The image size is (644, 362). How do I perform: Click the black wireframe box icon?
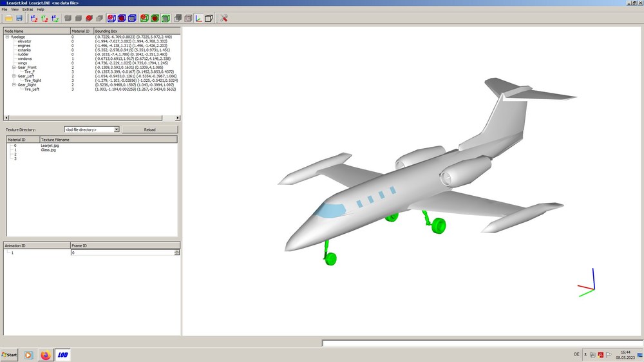pyautogui.click(x=209, y=18)
